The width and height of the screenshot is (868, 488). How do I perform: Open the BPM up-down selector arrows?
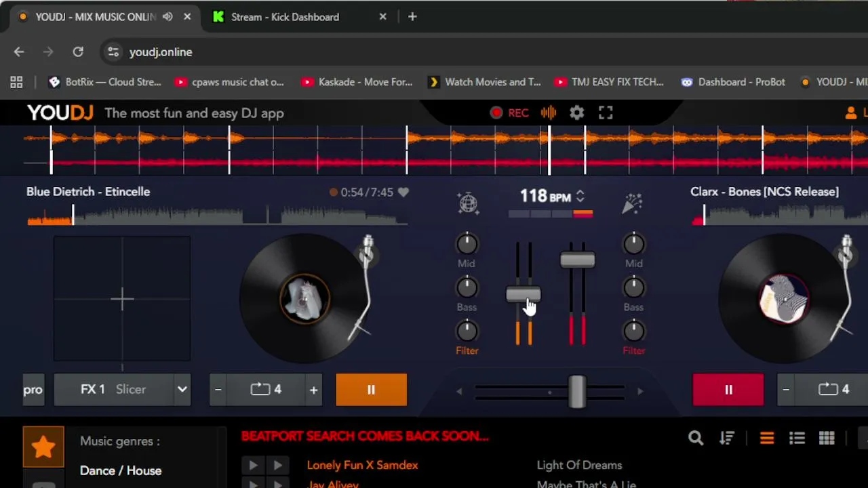[580, 197]
